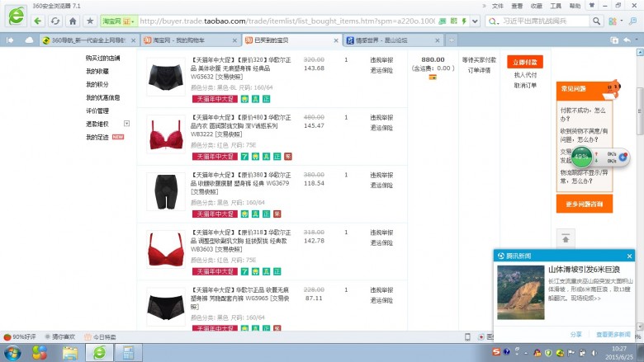
Task: Open the browser home page icon
Action: coord(73,21)
